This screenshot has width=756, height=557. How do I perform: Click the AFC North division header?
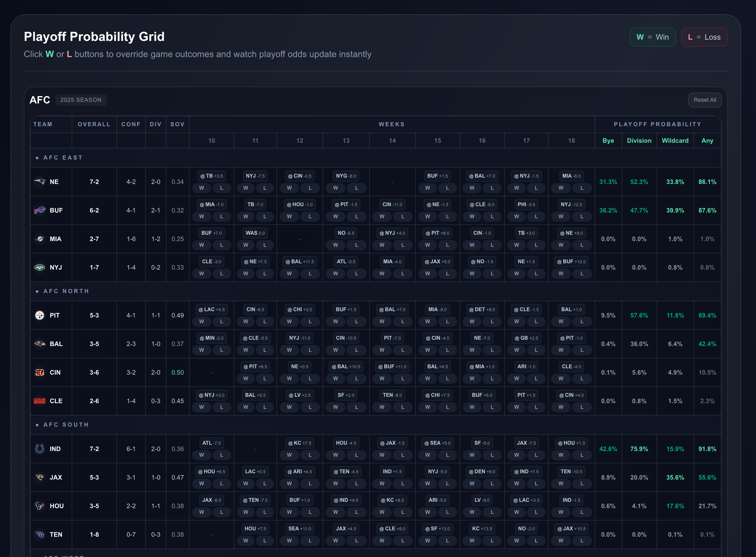(x=66, y=291)
